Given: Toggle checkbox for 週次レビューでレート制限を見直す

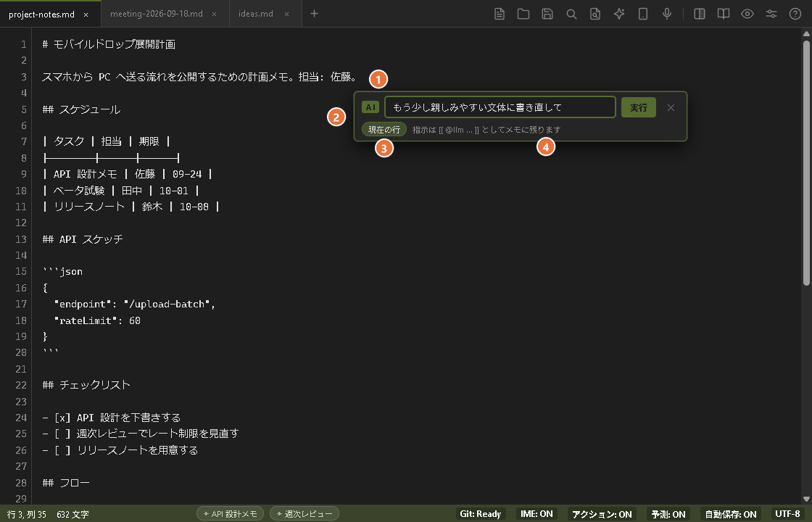Looking at the screenshot, I should click(x=62, y=434).
